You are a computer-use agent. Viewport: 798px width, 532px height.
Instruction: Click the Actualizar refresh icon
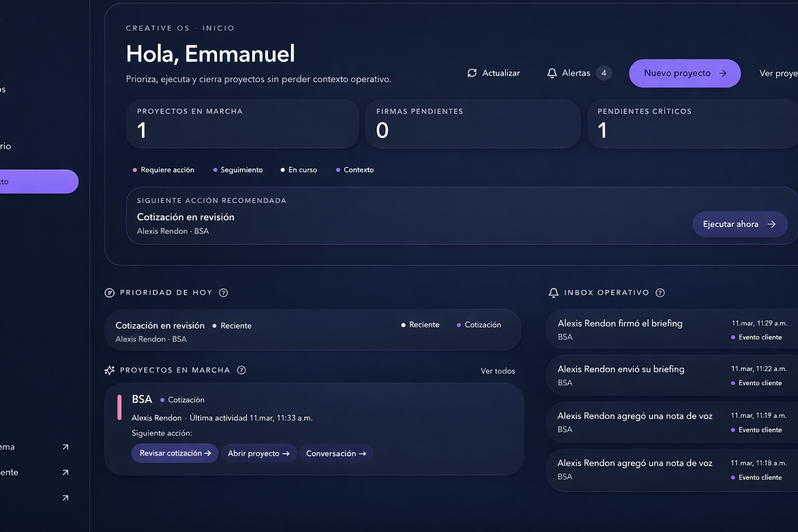[472, 73]
